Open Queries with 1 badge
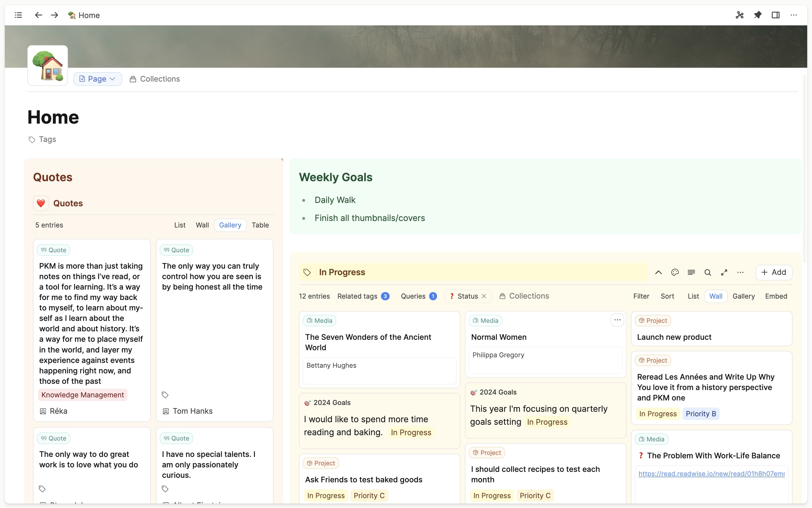Image resolution: width=812 pixels, height=508 pixels. pyautogui.click(x=419, y=296)
